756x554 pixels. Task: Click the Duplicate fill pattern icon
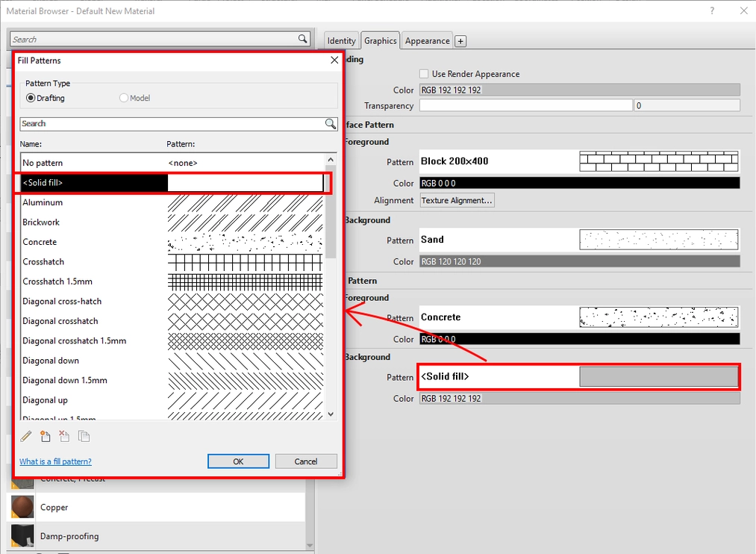coord(84,436)
